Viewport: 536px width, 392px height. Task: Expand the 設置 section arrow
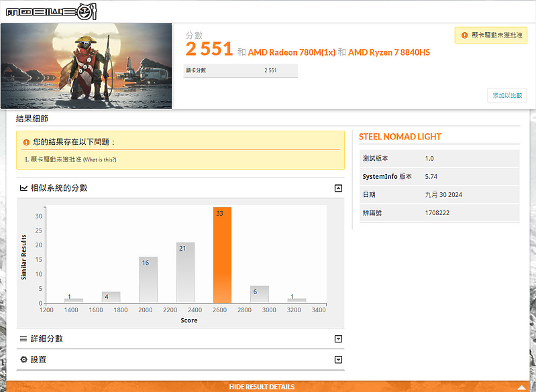(338, 360)
